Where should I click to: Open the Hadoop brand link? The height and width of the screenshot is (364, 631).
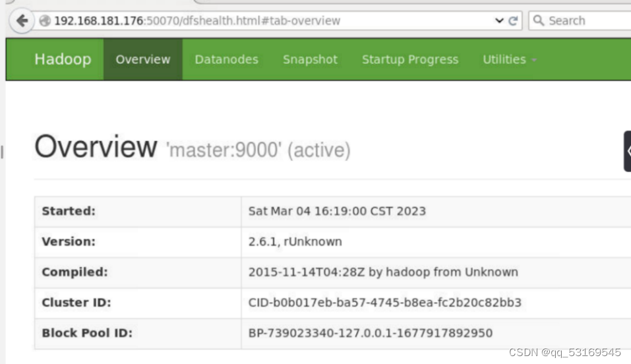pos(63,59)
